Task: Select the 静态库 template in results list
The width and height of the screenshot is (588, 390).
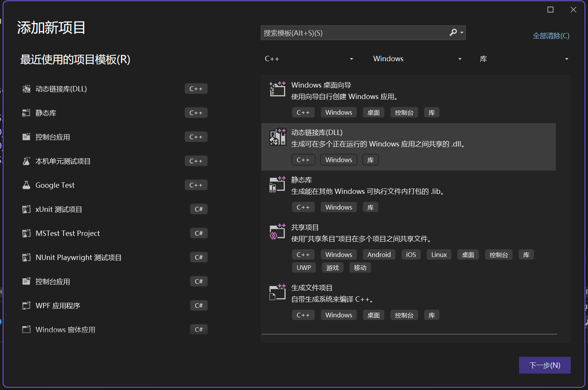Action: click(408, 194)
